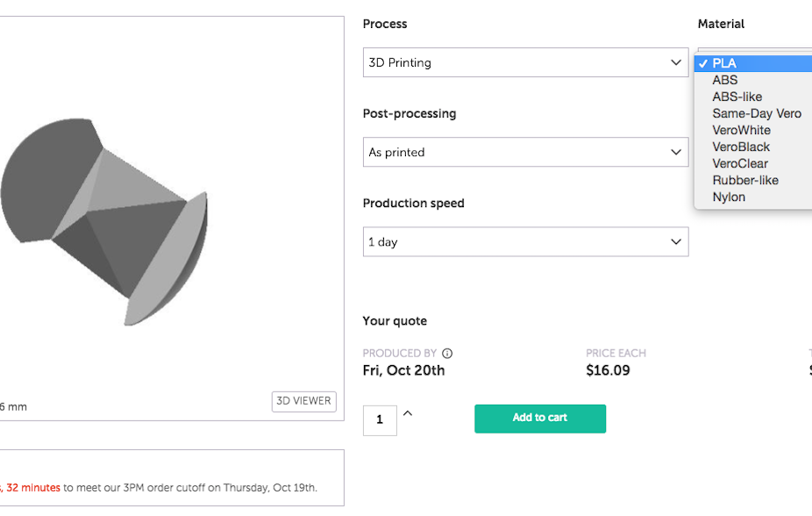Select PLA in the material list
This screenshot has height=516, width=812.
(753, 63)
